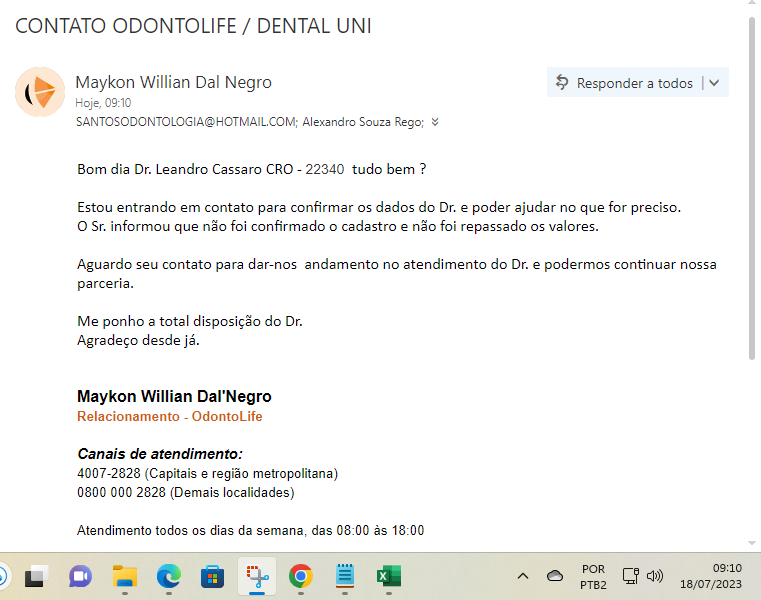Viewport: 761px width, 600px height.
Task: Click the volume speaker tray icon
Action: click(655, 576)
